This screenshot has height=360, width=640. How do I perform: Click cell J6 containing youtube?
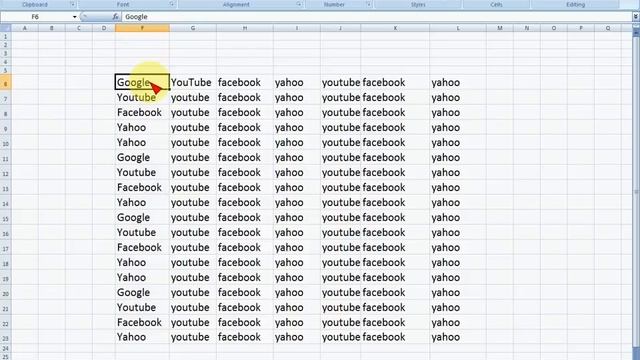(340, 82)
